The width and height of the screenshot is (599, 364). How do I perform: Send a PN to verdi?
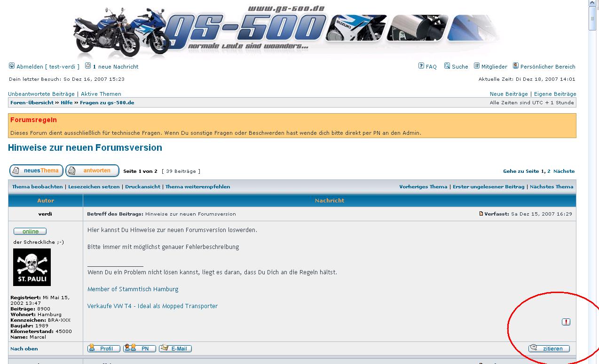pos(139,349)
